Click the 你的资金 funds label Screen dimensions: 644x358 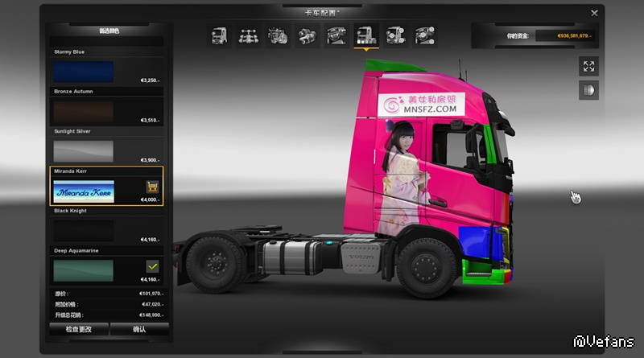click(517, 35)
